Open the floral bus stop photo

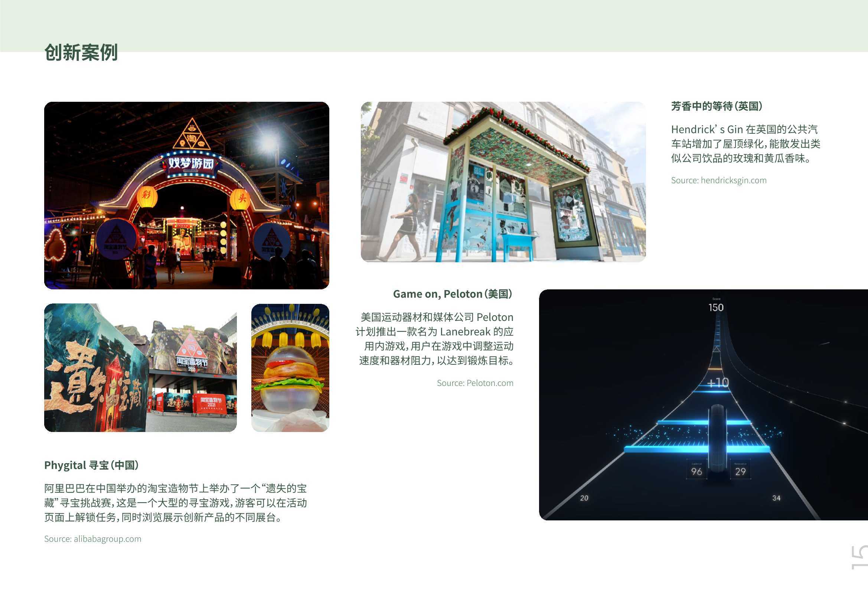[503, 182]
